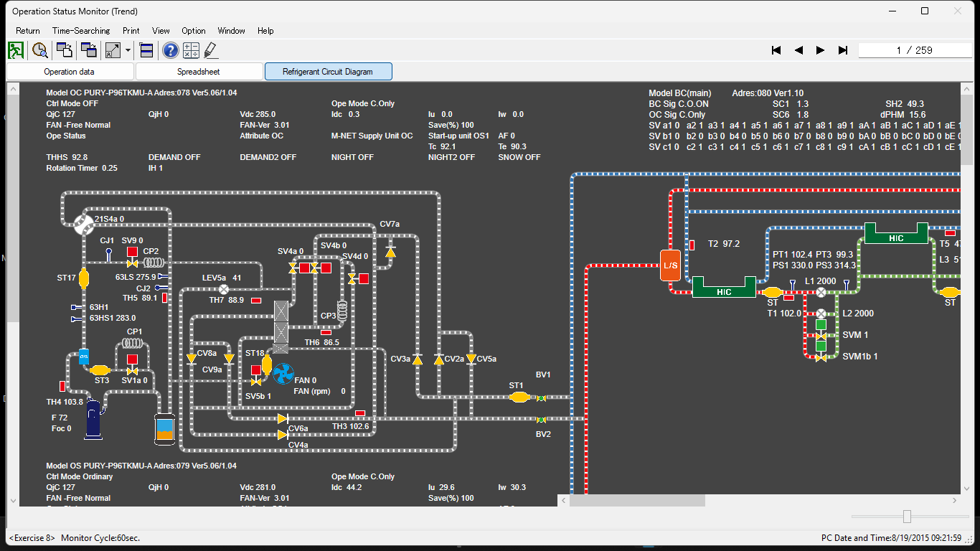Click the record number field showing 1 / 259

(x=915, y=50)
